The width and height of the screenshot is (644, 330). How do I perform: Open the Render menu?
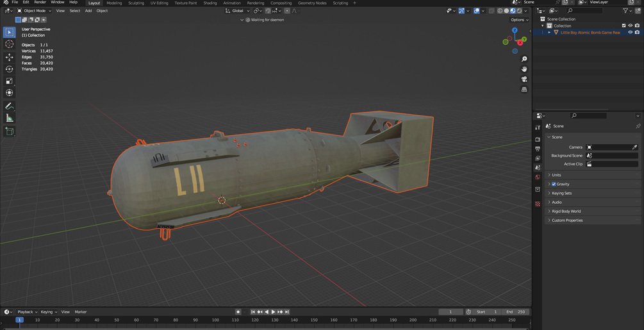point(40,3)
